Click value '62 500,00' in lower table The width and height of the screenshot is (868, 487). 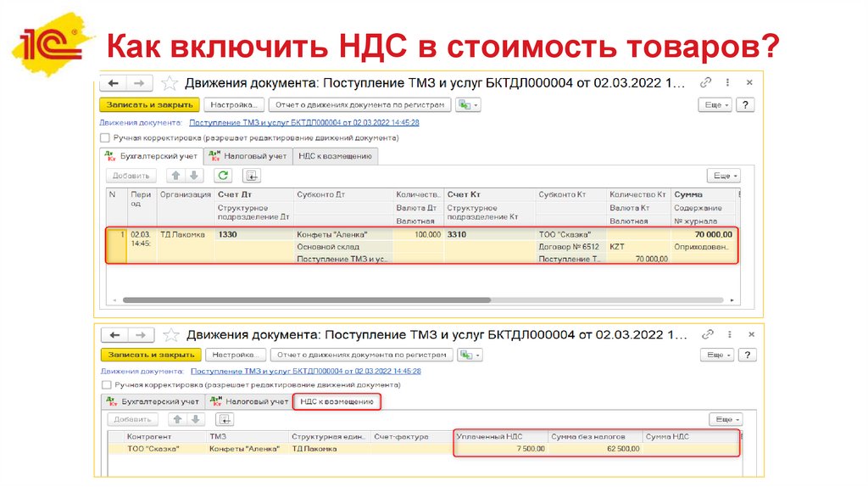pyautogui.click(x=596, y=449)
